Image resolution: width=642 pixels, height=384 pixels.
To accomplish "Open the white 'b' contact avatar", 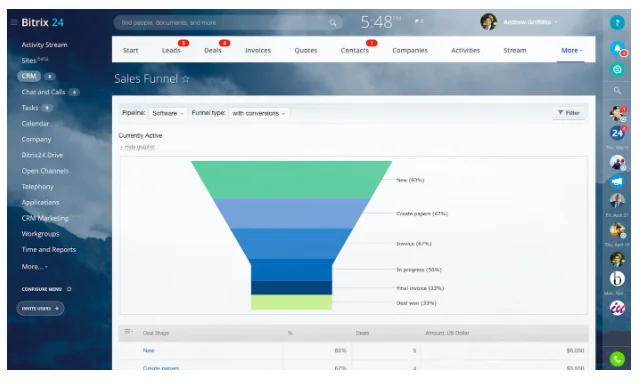I will pyautogui.click(x=617, y=278).
